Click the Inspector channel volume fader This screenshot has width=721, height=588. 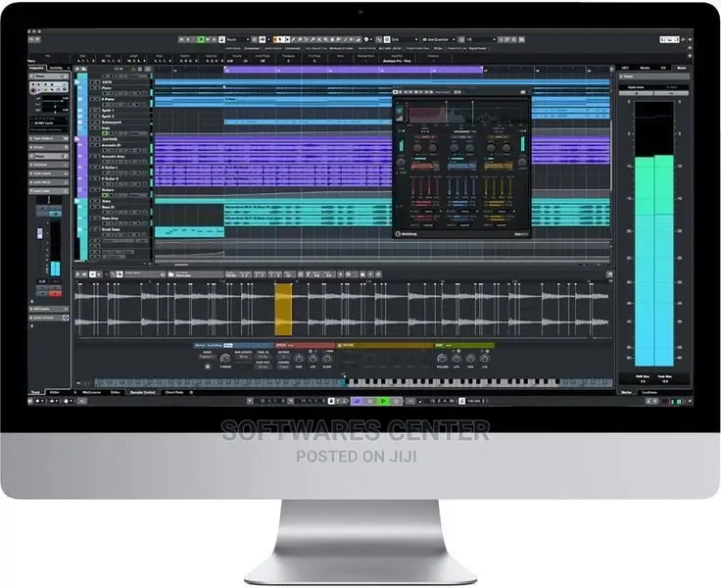point(40,233)
